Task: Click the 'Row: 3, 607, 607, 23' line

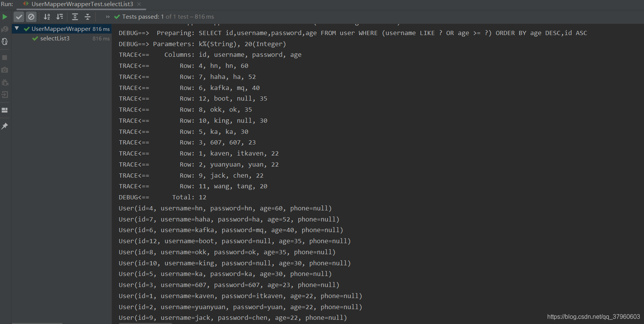Action: pyautogui.click(x=187, y=143)
